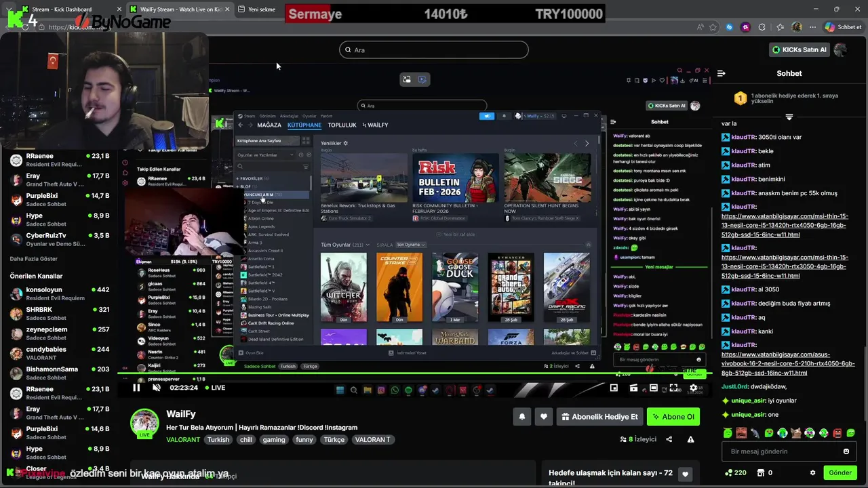Open the player settings gear

694,388
